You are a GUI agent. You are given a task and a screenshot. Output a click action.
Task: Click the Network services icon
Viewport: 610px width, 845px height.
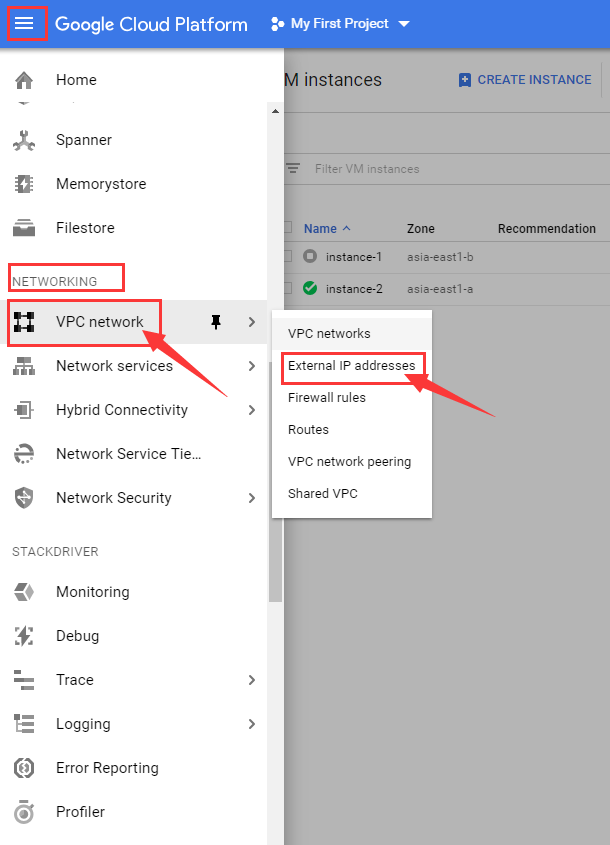pos(24,366)
